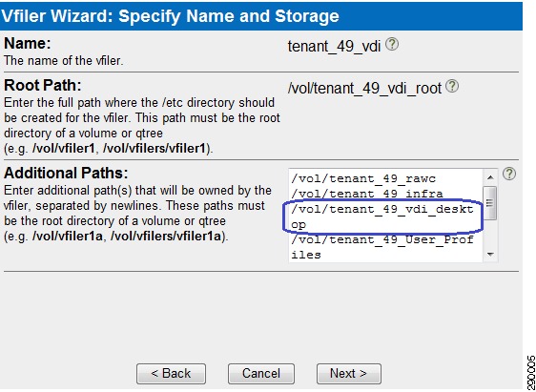Click the tenant_49_vdi name value

(x=334, y=47)
